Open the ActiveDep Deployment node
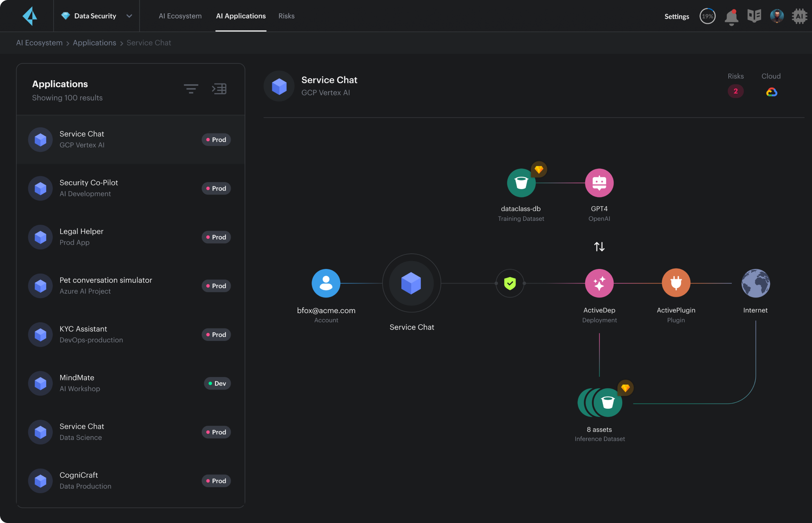Viewport: 812px width, 523px height. (599, 283)
